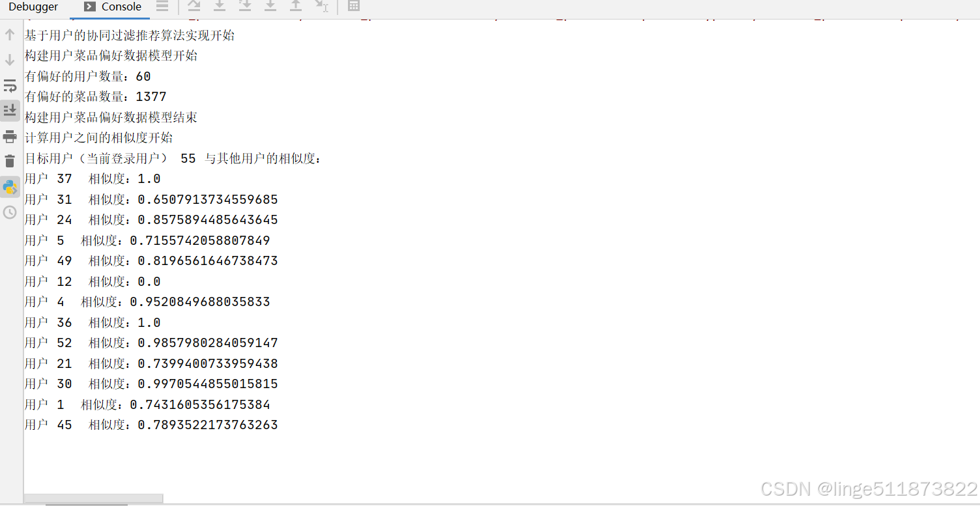Viewport: 980px width, 506px height.
Task: Click the row for 用户 24 similarity 0.8575894485643645
Action: (151, 219)
